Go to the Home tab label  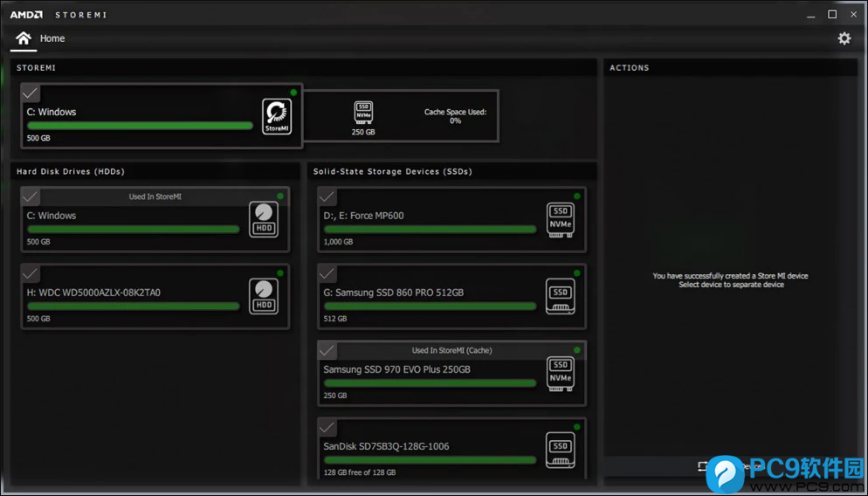coord(52,38)
